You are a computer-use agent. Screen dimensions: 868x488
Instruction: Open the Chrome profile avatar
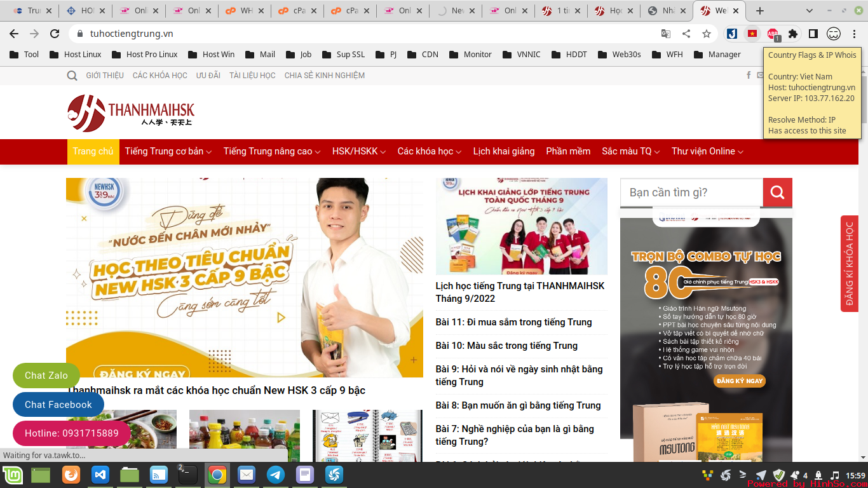(834, 34)
